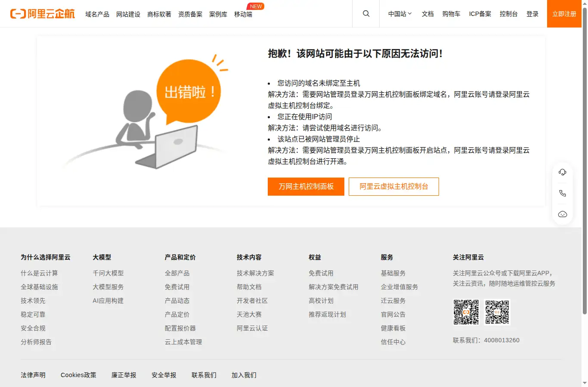Click the 立即注册 register button
This screenshot has height=387, width=588.
point(564,14)
